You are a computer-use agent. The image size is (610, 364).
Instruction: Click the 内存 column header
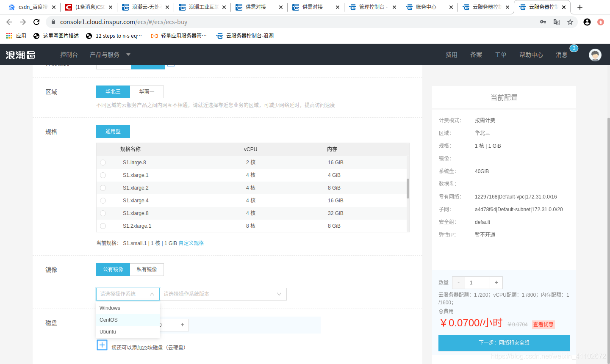pyautogui.click(x=332, y=149)
